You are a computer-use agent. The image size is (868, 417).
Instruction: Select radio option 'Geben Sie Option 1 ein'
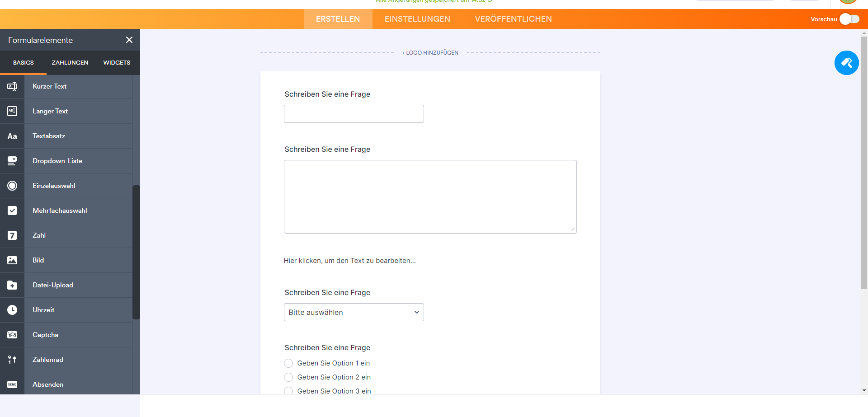288,363
